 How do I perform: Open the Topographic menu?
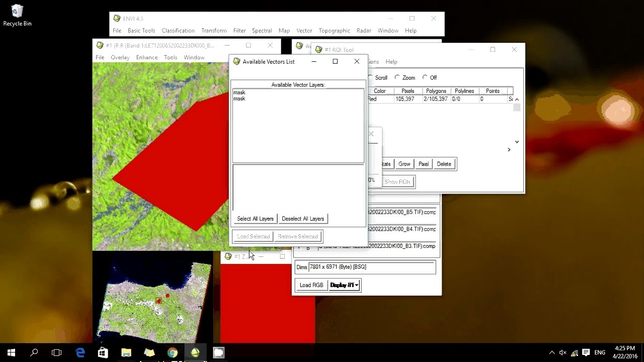point(334,31)
